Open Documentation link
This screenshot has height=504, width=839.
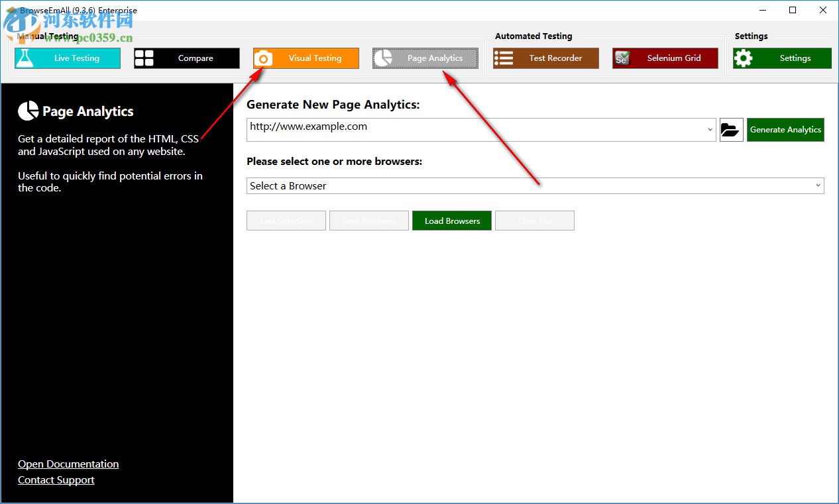pos(68,464)
